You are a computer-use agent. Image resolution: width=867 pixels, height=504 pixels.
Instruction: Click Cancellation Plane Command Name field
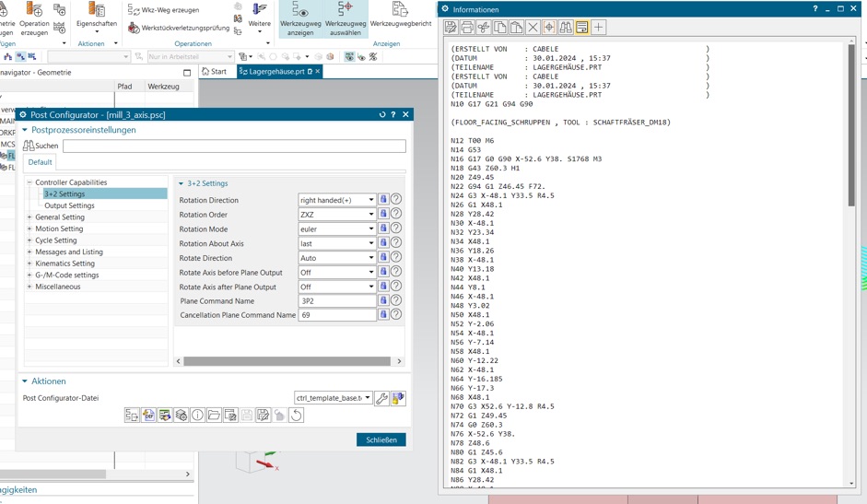pos(336,315)
